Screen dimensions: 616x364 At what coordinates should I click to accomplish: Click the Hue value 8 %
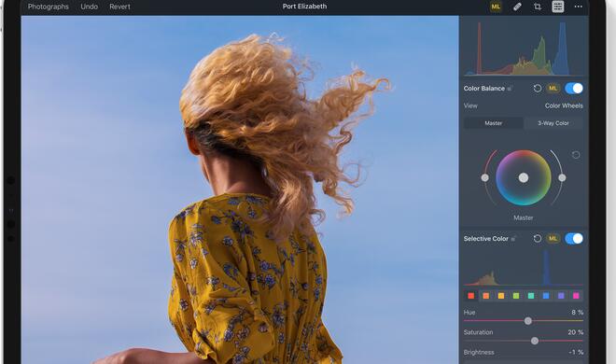coord(577,313)
